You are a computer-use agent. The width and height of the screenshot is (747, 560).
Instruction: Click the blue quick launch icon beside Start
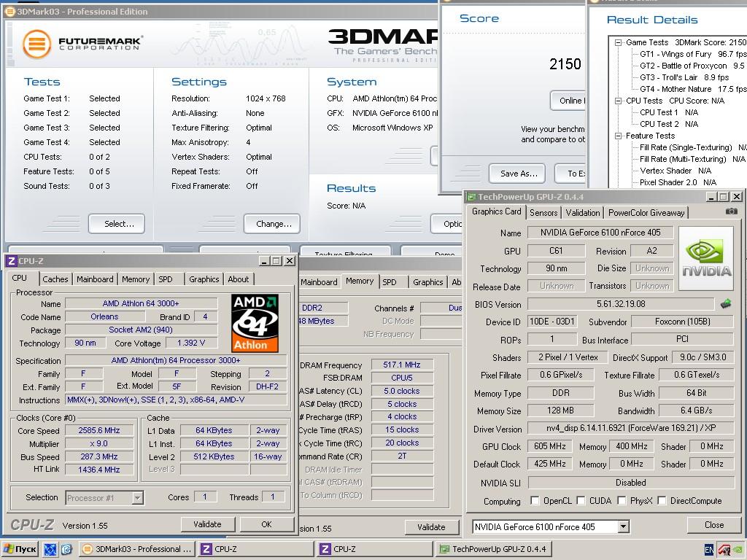click(50, 550)
